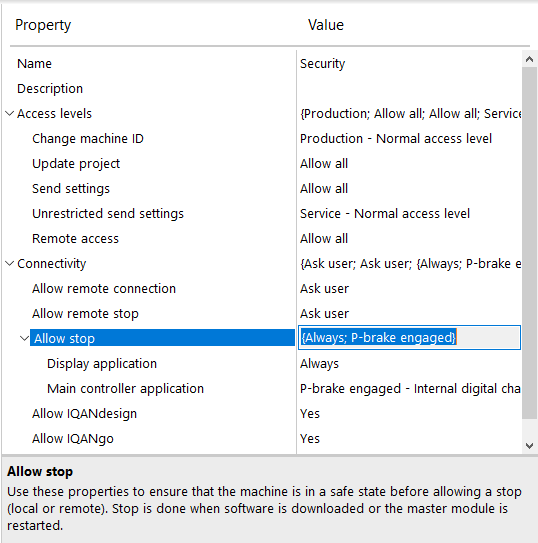
Task: Click Update project's Allow all value
Action: 324,163
